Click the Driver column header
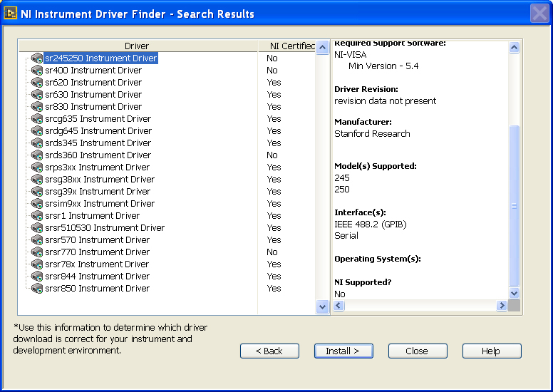This screenshot has height=392, width=553. [137, 46]
